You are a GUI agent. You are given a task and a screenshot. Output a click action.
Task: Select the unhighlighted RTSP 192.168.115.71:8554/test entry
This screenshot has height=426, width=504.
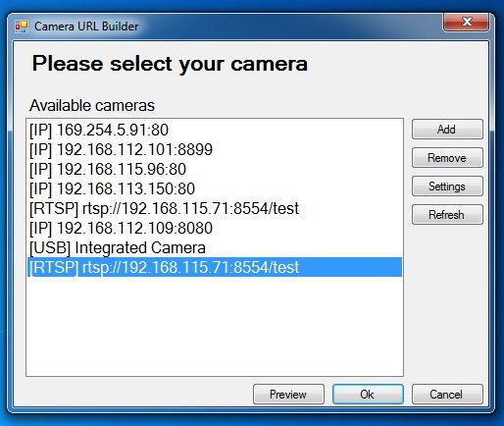click(215, 208)
